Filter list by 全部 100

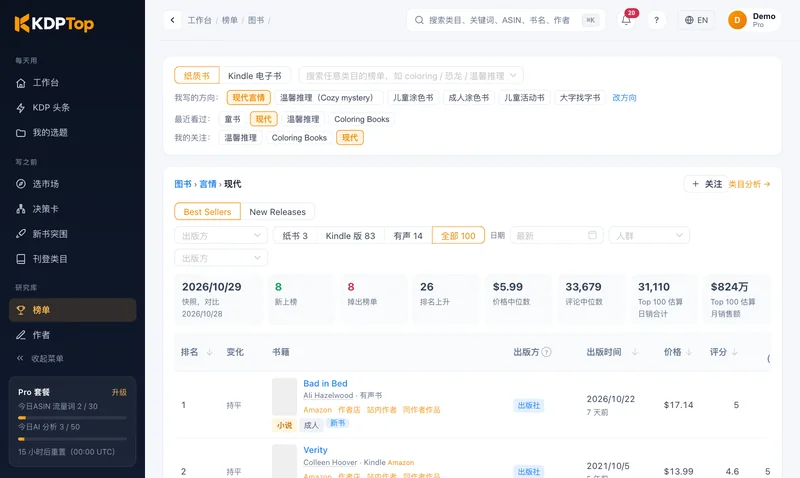458,236
